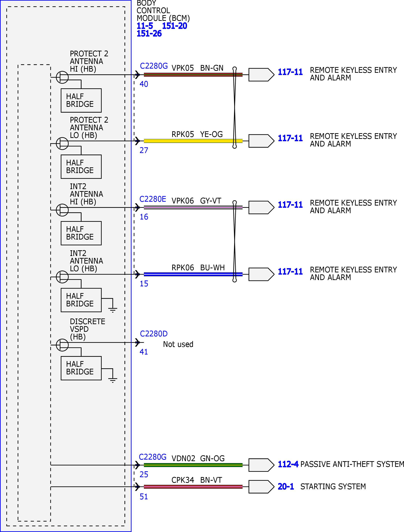Click pin number 15
This screenshot has width=404, height=532.
pyautogui.click(x=144, y=283)
